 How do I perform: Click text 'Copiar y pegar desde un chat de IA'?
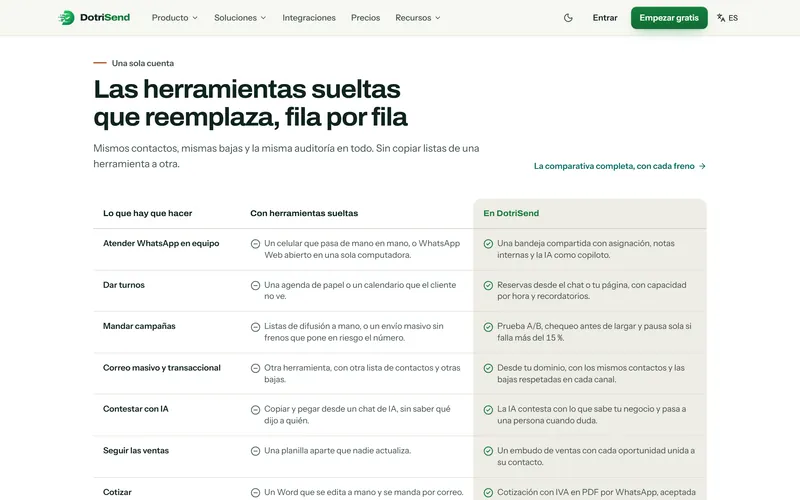coord(357,415)
